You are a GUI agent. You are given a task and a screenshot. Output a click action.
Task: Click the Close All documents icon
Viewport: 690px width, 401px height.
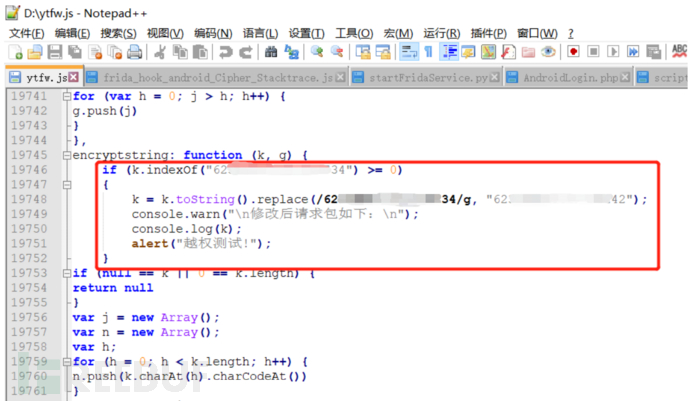[x=115, y=52]
